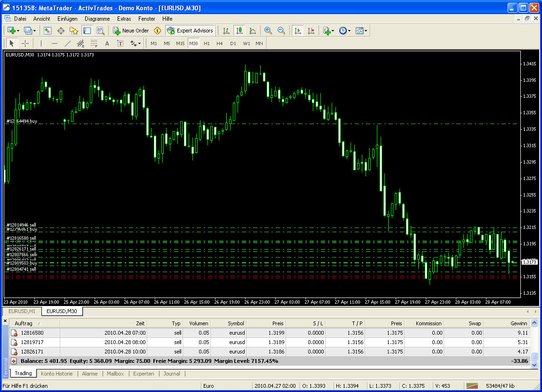Open the Diagramme menu

tap(97, 19)
